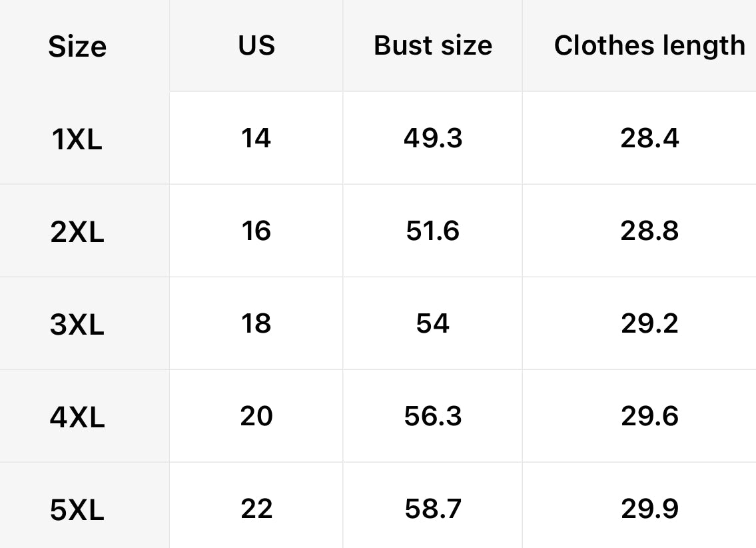Click clothes length 28.4 value
The image size is (756, 548).
(649, 138)
